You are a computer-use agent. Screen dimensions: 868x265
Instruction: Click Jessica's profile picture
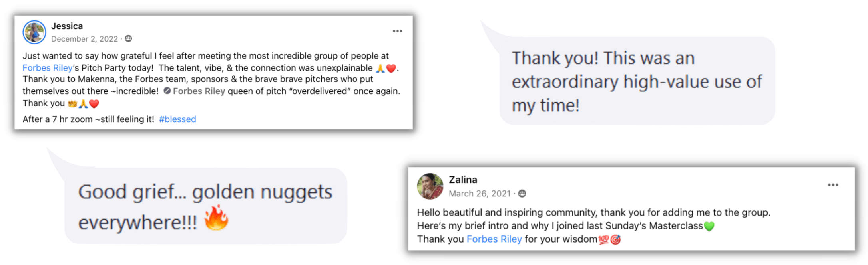(34, 32)
